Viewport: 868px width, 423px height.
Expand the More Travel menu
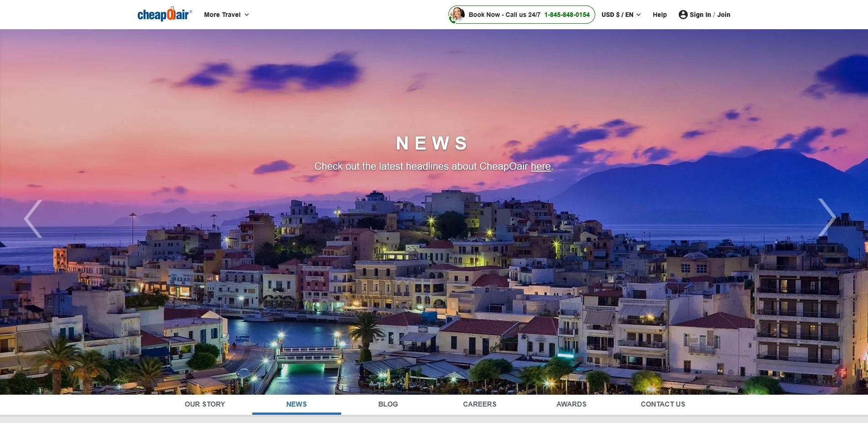(226, 15)
